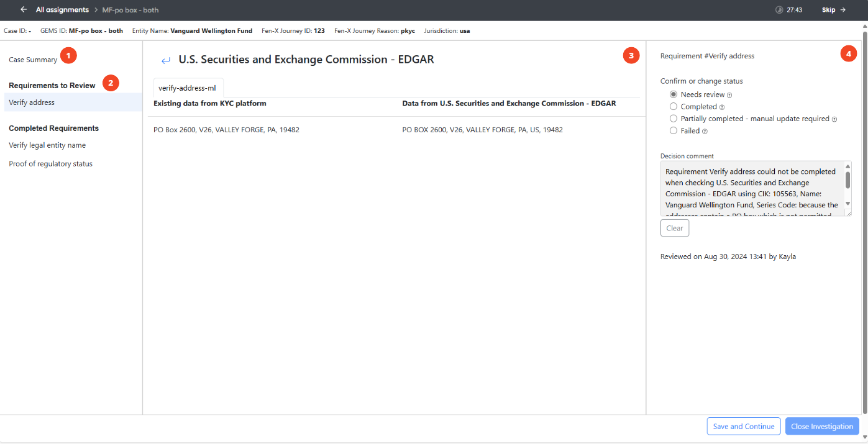Click the blue return arrow beside EDGAR title
The height and width of the screenshot is (444, 868).
(x=166, y=60)
